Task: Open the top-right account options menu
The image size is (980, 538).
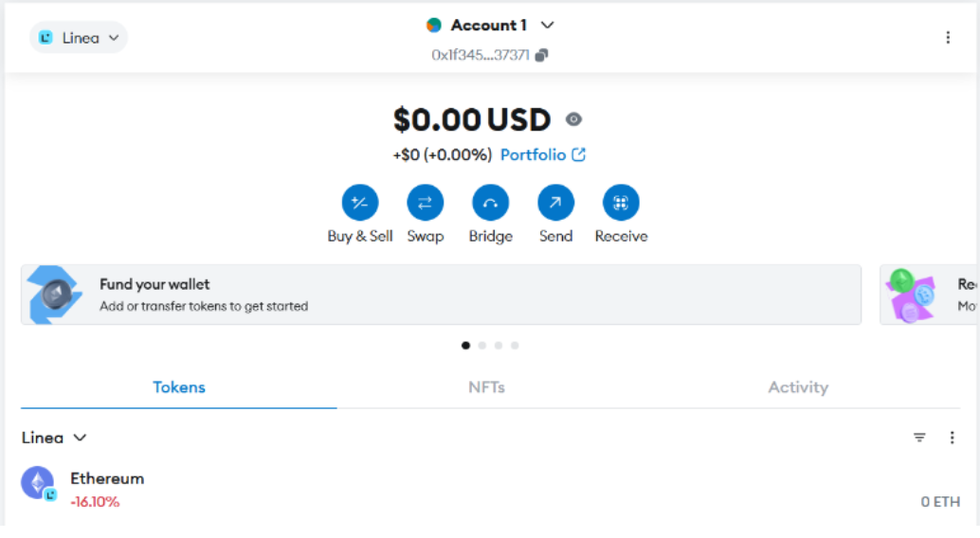Action: tap(948, 37)
